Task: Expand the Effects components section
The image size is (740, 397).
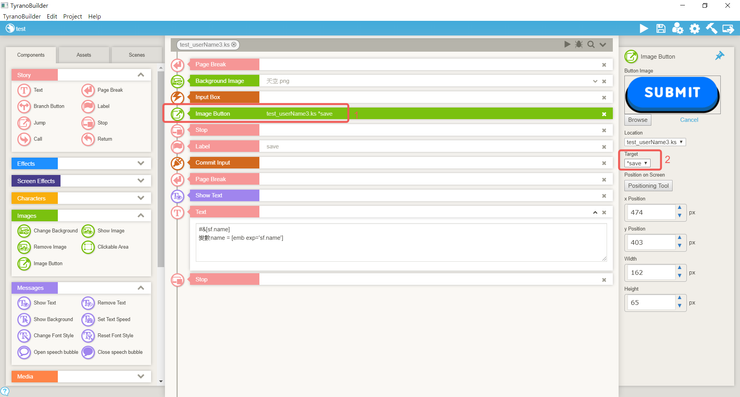Action: click(141, 163)
